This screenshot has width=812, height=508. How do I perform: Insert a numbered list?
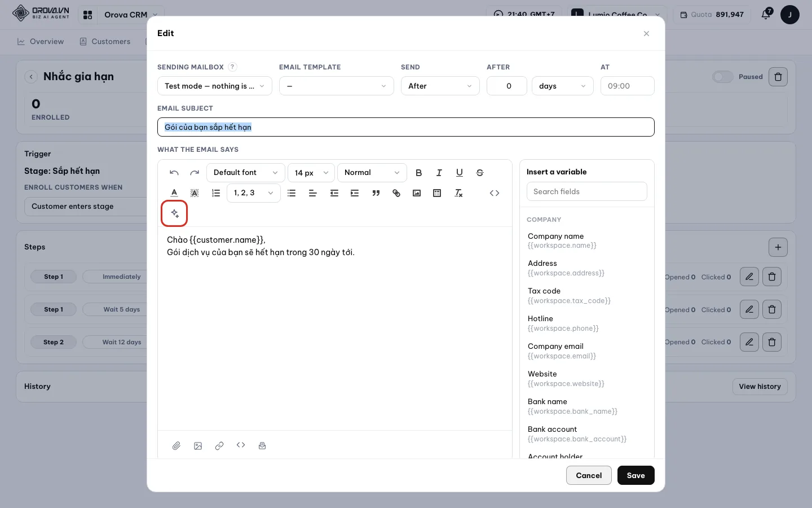click(x=216, y=193)
